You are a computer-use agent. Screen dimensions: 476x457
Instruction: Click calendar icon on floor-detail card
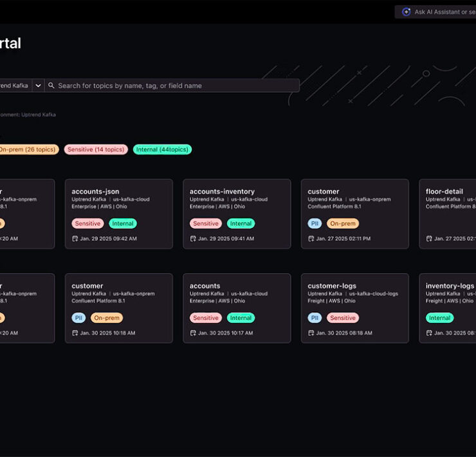[429, 239]
